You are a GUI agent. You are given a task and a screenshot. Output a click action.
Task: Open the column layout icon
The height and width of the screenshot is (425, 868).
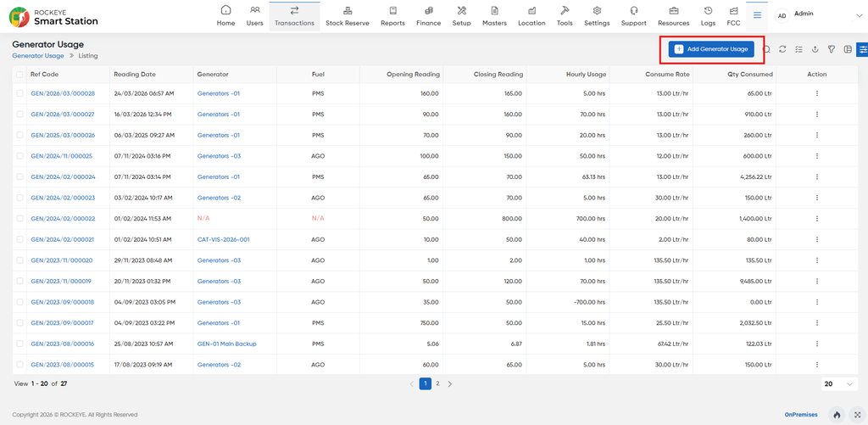(848, 49)
